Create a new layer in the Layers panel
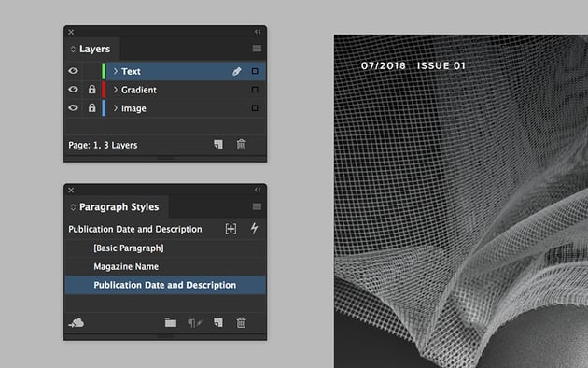The height and width of the screenshot is (368, 588). click(x=218, y=144)
